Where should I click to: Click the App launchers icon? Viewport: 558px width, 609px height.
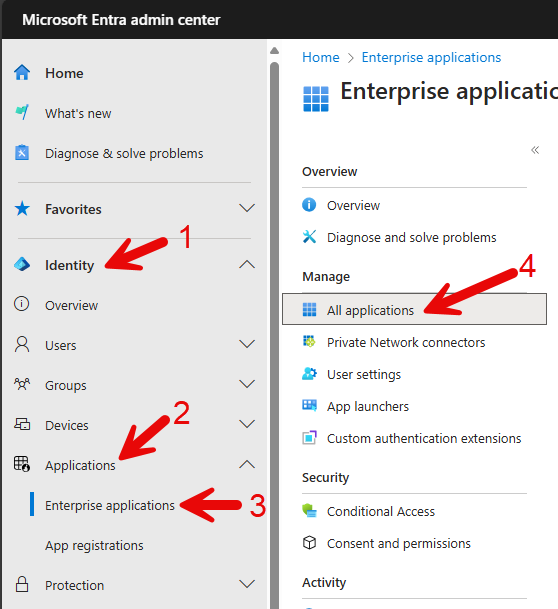click(x=309, y=405)
